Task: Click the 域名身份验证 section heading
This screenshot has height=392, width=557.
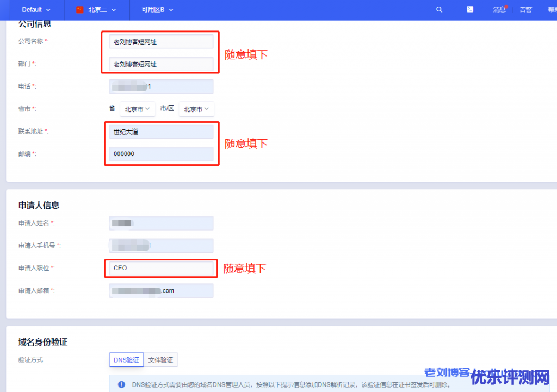Action: 42,342
